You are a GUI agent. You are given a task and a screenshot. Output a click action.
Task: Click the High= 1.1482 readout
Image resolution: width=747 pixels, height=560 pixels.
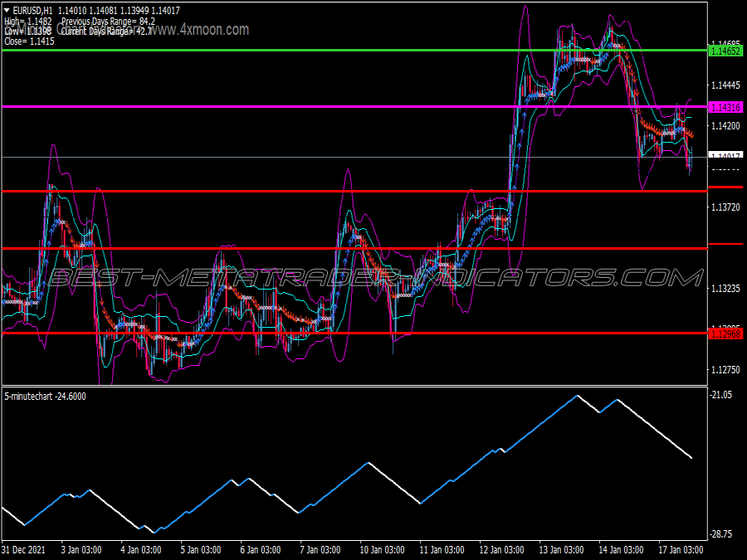click(27, 21)
